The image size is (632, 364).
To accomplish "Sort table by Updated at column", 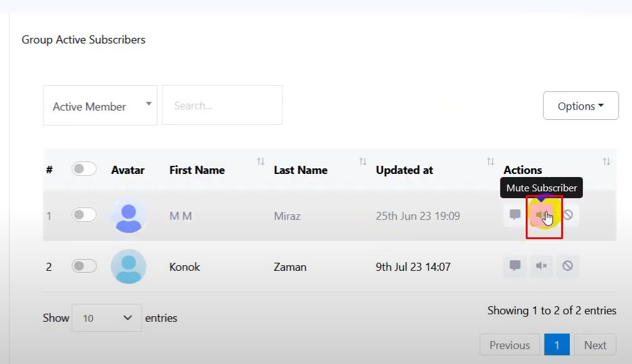I will tap(490, 162).
